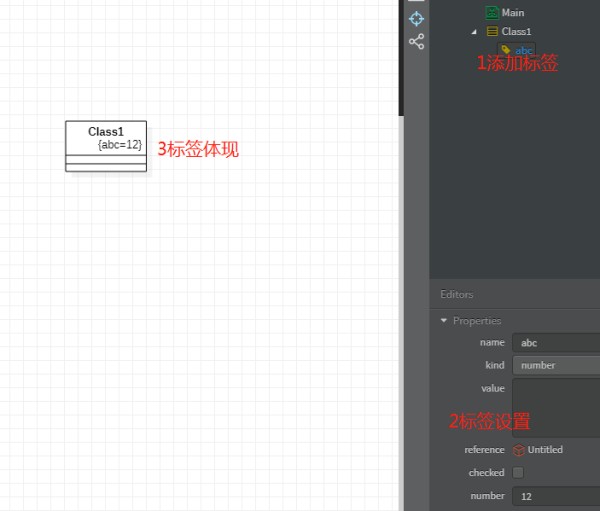Click Class1 attributes compartment on canvas
600x511 pixels.
click(106, 159)
